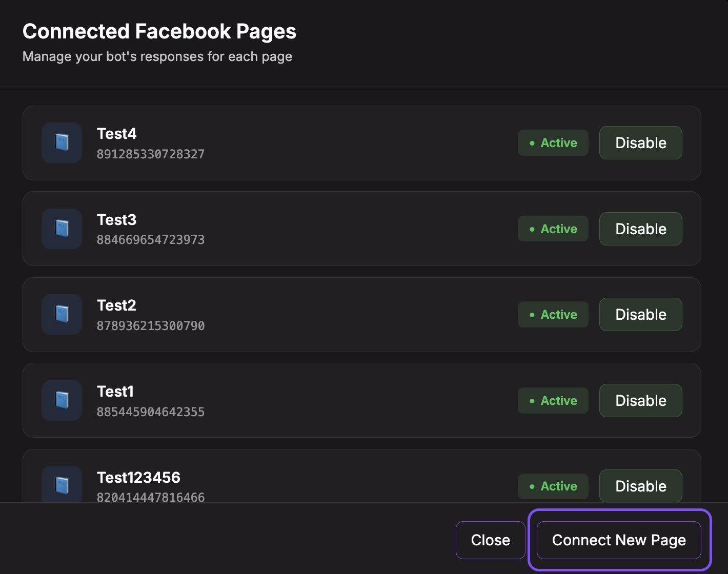The height and width of the screenshot is (574, 728).
Task: Disable the bot for Test2 page
Action: (x=640, y=315)
